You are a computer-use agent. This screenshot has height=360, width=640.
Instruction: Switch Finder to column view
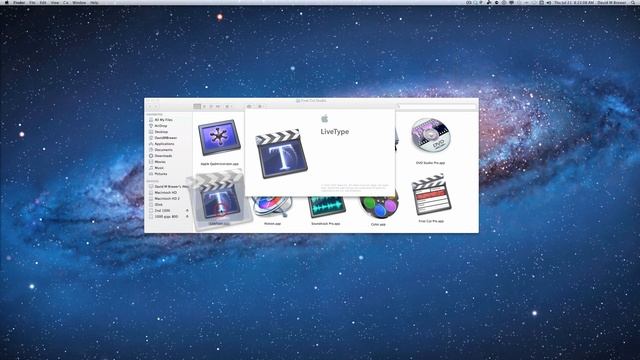[x=211, y=107]
